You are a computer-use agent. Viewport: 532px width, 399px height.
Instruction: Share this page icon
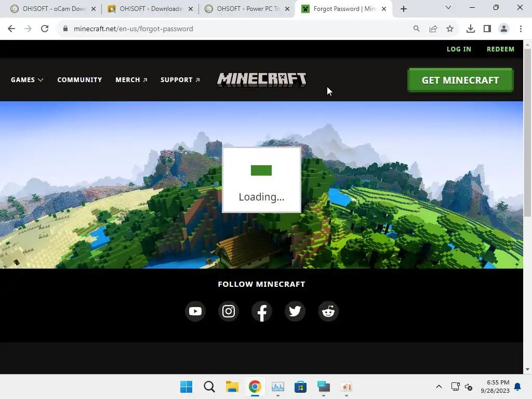click(x=433, y=29)
